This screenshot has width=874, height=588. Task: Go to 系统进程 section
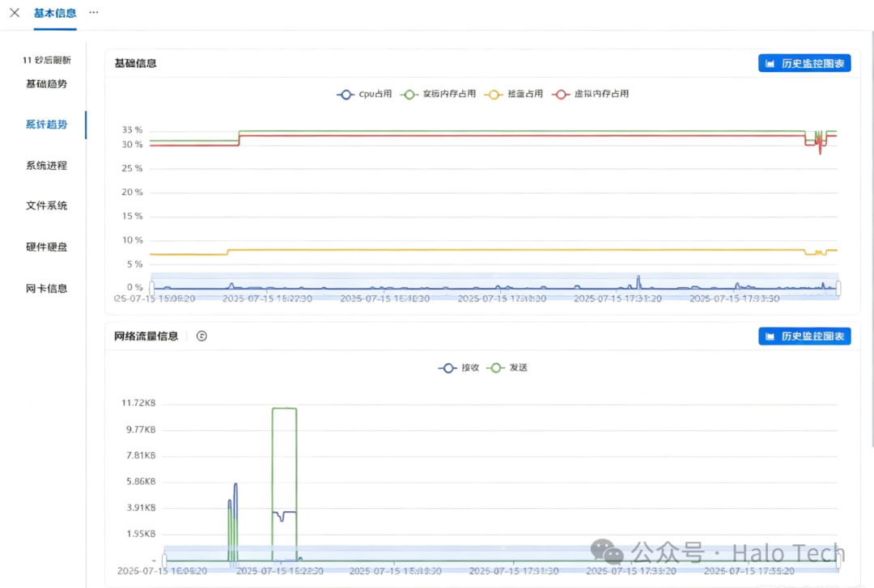(x=46, y=166)
